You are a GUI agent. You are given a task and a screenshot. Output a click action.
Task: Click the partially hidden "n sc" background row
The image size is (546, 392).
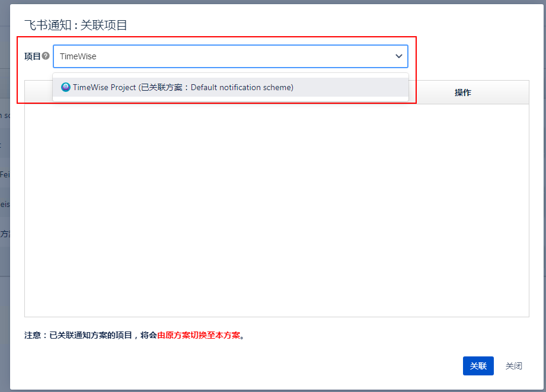pyautogui.click(x=5, y=115)
